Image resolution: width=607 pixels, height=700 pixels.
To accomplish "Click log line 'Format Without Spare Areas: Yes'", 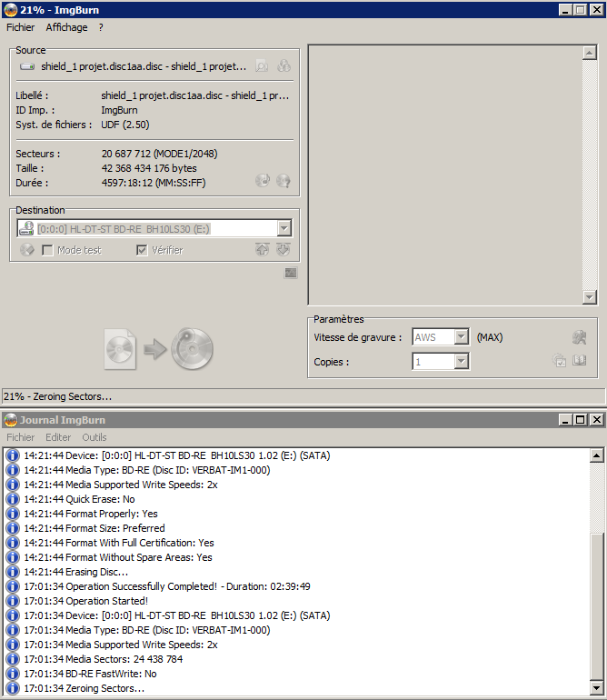I will (118, 557).
